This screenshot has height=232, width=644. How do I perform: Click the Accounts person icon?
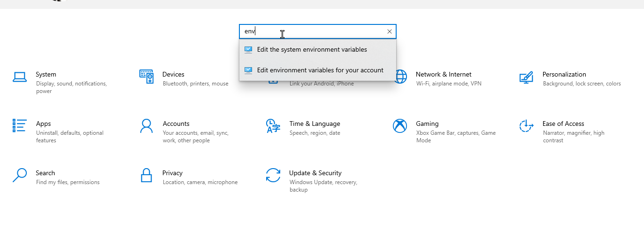[146, 126]
